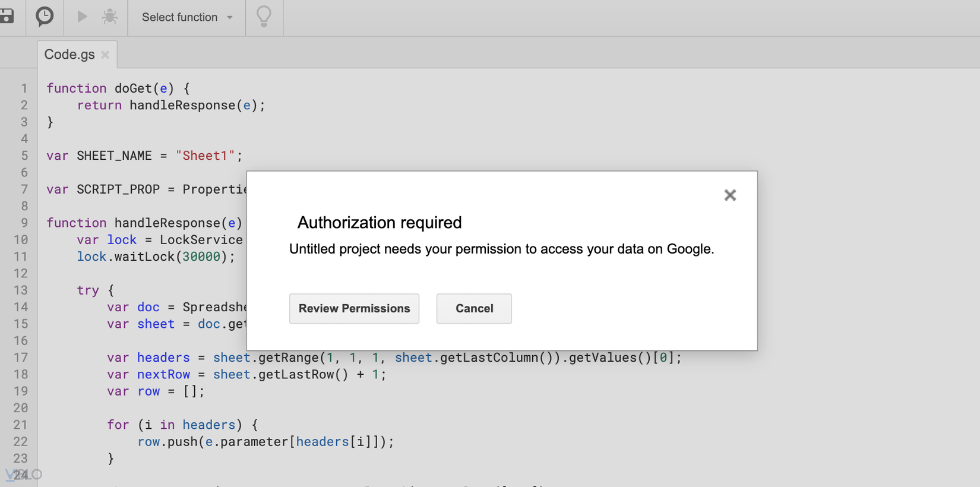
Task: Click the try keyword in the code
Action: [88, 290]
